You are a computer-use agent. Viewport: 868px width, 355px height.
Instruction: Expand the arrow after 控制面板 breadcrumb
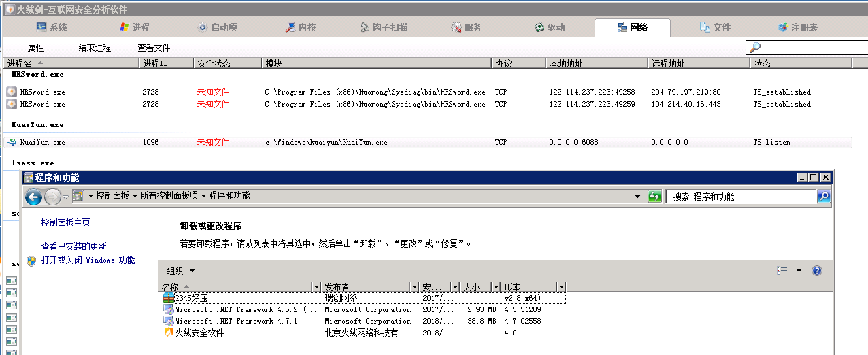coord(135,196)
